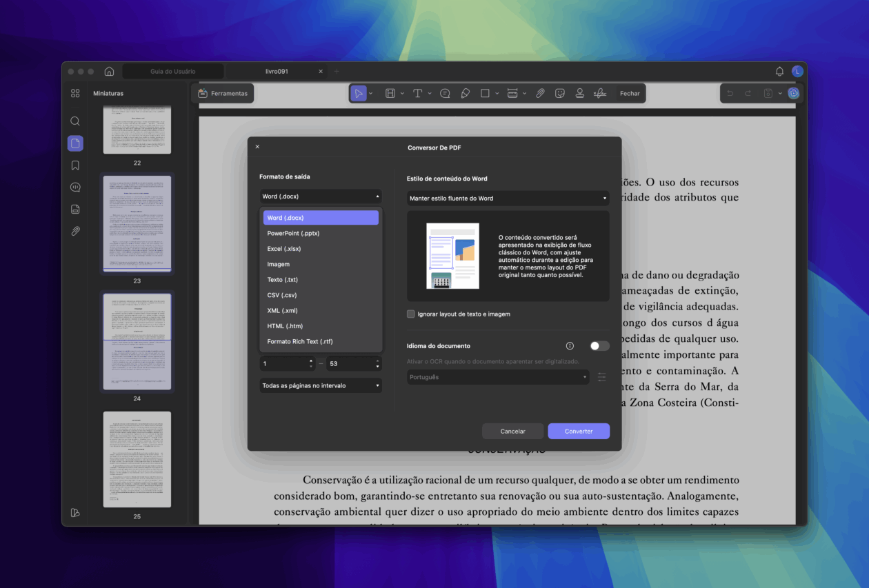Click the Cancelar button
Image resolution: width=869 pixels, height=588 pixels.
(x=512, y=431)
